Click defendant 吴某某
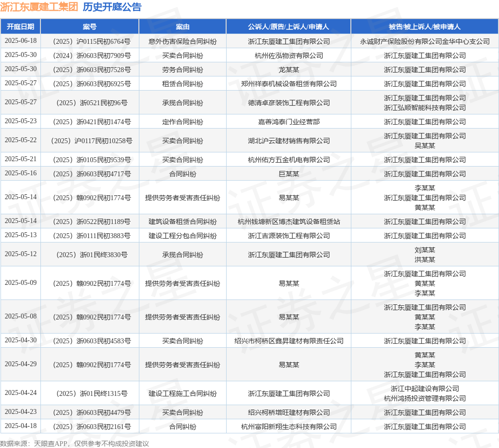The height and width of the screenshot is (448, 499). tap(425, 146)
